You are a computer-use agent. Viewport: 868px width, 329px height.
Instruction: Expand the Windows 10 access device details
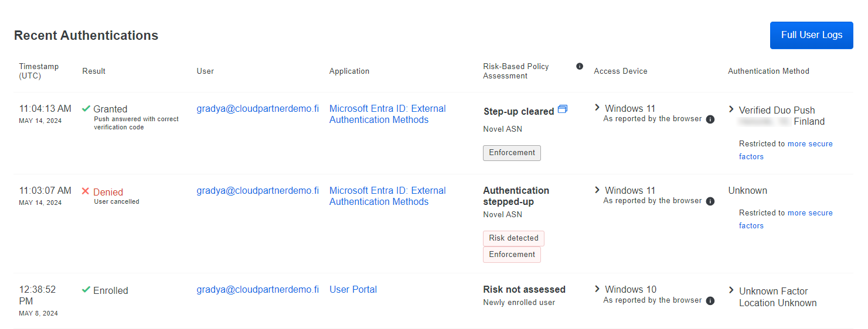tap(597, 289)
